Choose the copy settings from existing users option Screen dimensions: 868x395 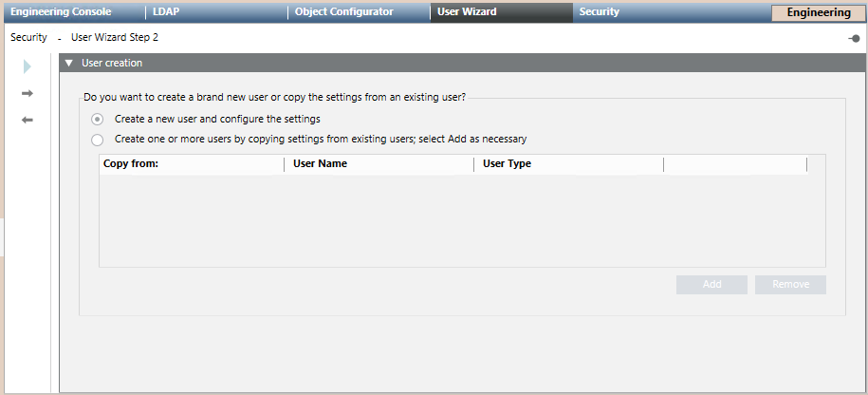(x=98, y=140)
